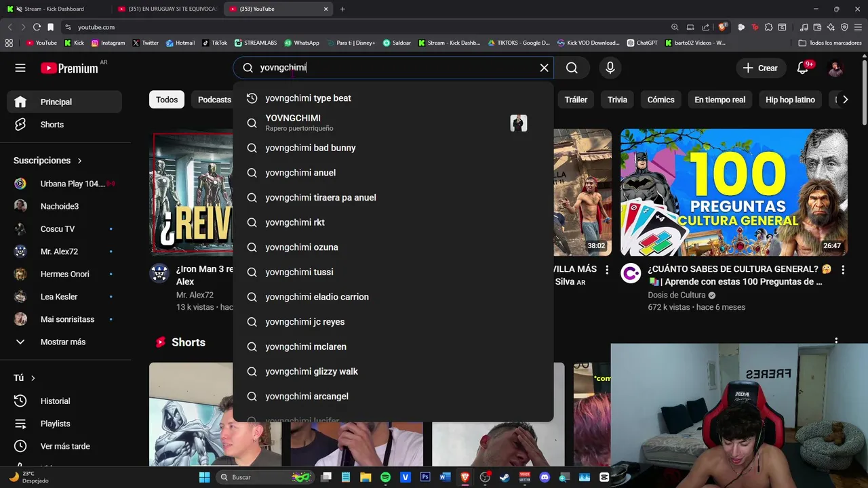Select the Tráiler filter chip
This screenshot has height=488, width=868.
coord(576,100)
